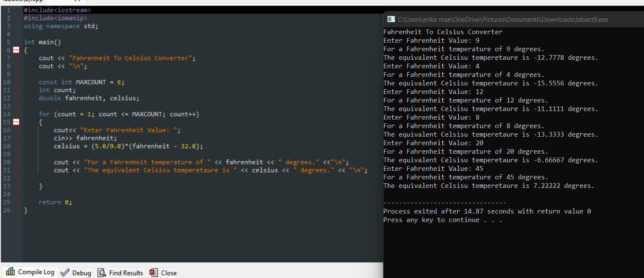
Task: Click the for loop header line
Action: pos(119,114)
